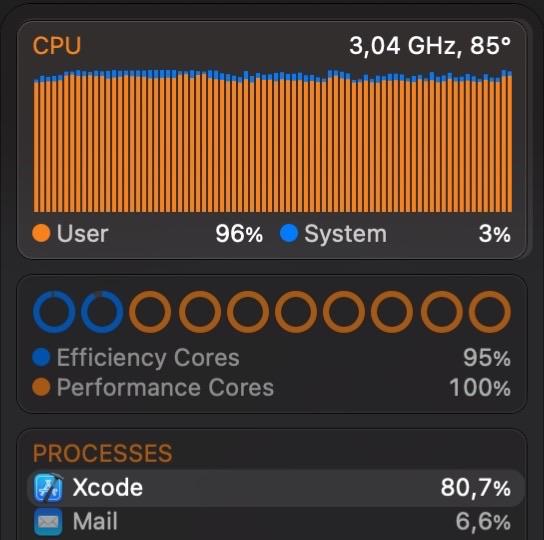Click the 3,04 GHz, 85° readout
This screenshot has width=544, height=540.
click(430, 46)
